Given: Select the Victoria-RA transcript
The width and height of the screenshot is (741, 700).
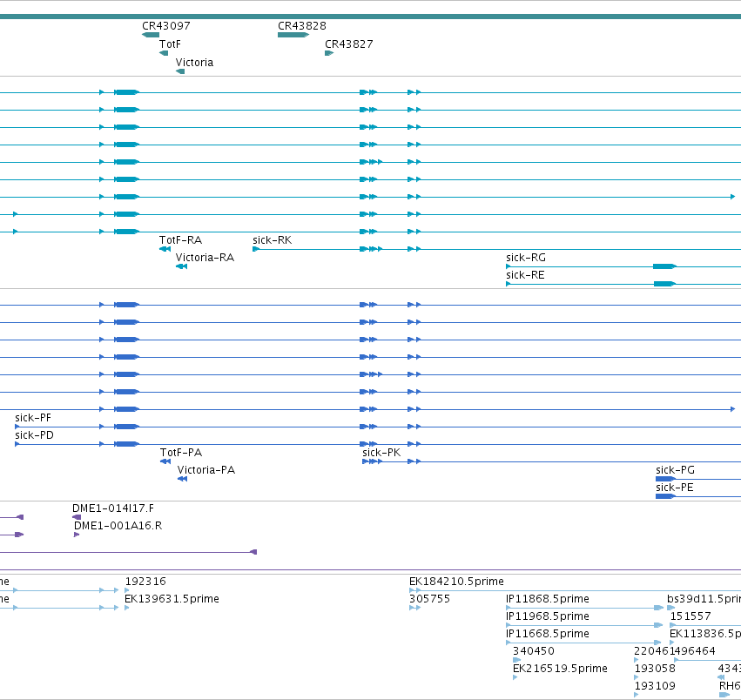Looking at the screenshot, I should click(x=181, y=266).
